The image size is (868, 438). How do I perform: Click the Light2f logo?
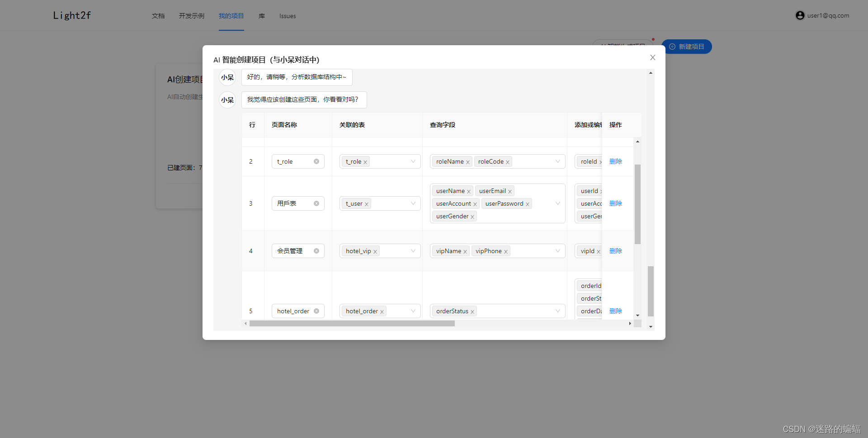coord(72,15)
